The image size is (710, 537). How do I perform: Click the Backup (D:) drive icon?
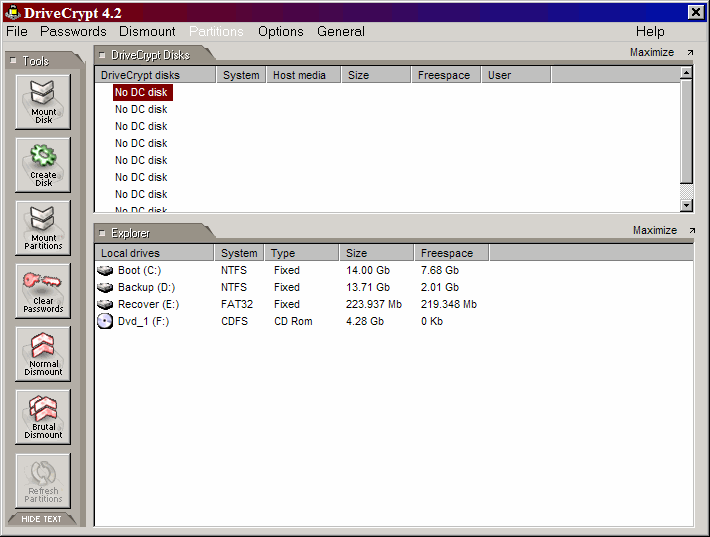pos(105,288)
